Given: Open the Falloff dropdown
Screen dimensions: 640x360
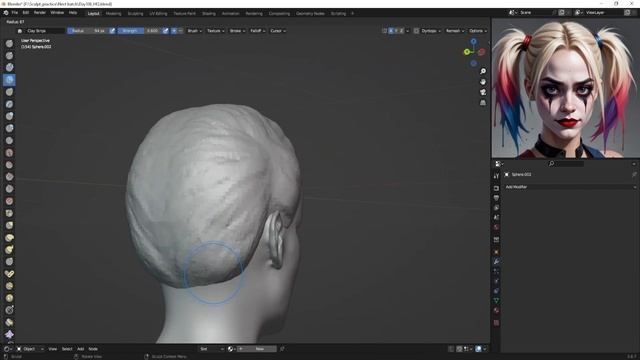Looking at the screenshot, I should point(258,31).
